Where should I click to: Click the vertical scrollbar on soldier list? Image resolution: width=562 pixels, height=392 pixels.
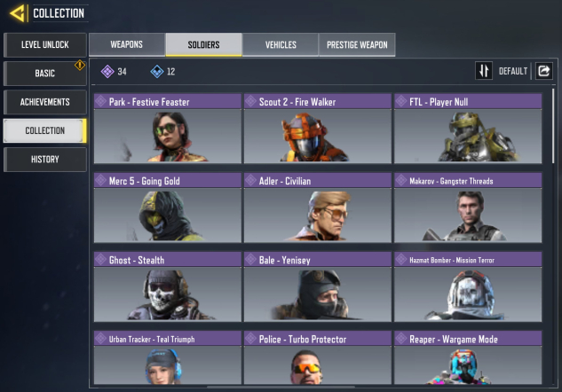[x=553, y=126]
